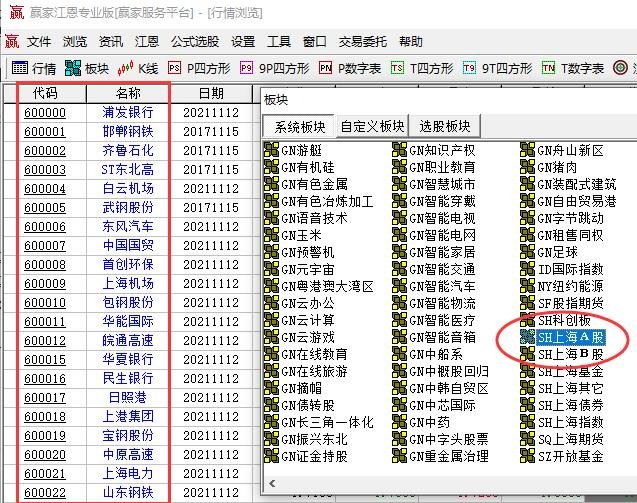Image resolution: width=637 pixels, height=503 pixels.
Task: Click the icon beside GN知识产权
Action: tap(399, 150)
